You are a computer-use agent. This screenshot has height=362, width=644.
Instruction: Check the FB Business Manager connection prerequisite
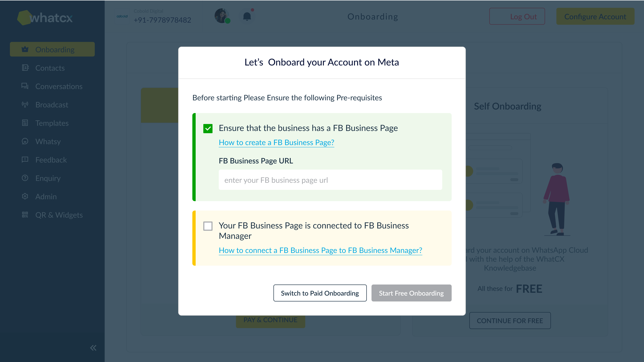(x=208, y=226)
